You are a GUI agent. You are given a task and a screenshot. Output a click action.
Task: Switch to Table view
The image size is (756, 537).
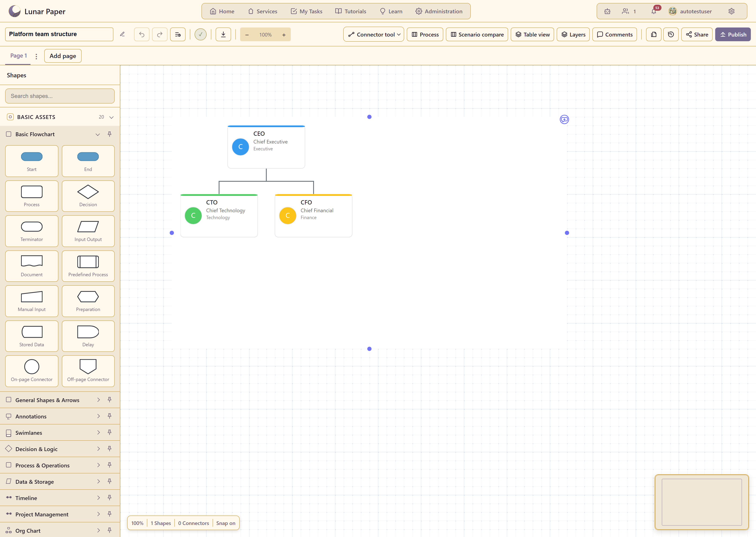pos(532,34)
